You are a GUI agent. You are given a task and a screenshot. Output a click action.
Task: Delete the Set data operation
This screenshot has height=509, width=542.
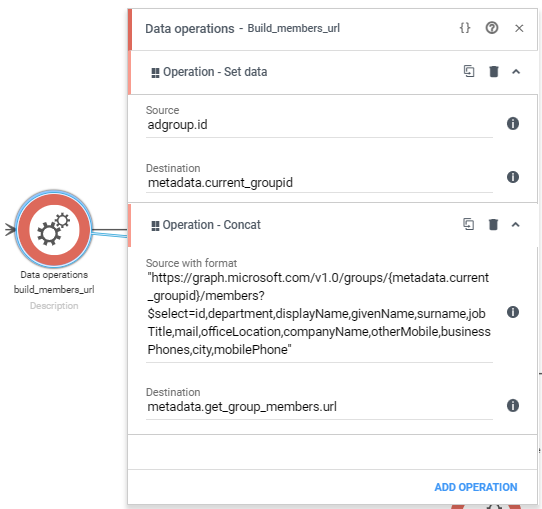tap(494, 72)
